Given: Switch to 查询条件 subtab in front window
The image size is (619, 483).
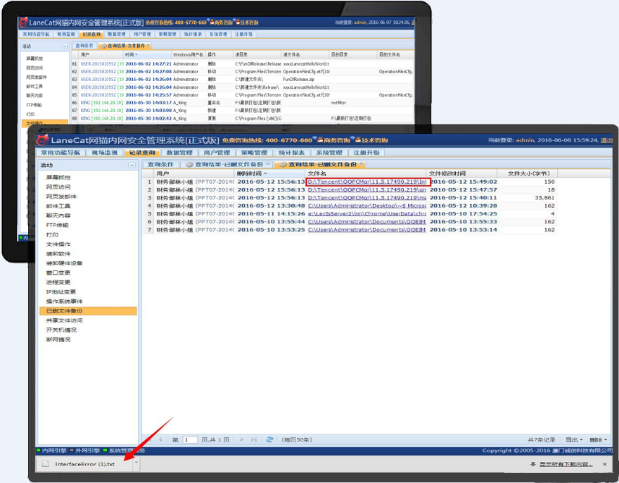Looking at the screenshot, I should click(x=160, y=164).
